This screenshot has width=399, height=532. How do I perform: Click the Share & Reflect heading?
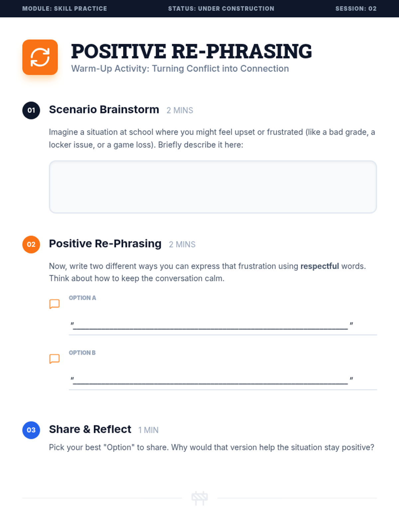[90, 429]
